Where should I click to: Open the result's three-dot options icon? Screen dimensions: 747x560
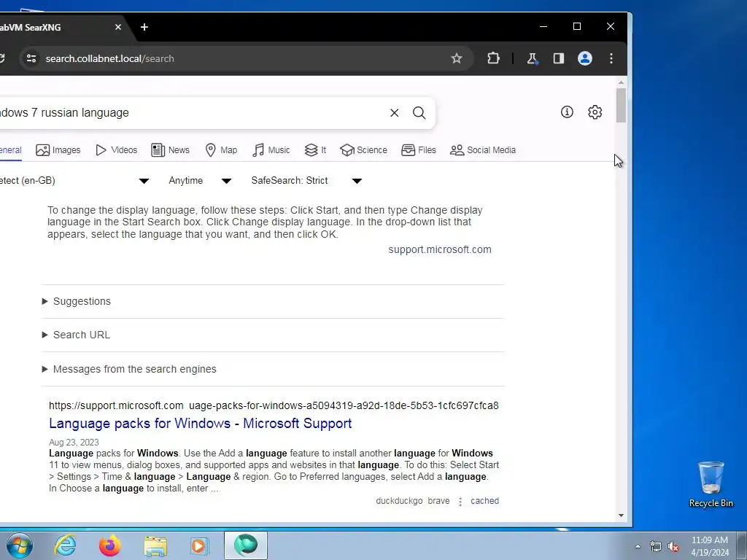tap(460, 502)
